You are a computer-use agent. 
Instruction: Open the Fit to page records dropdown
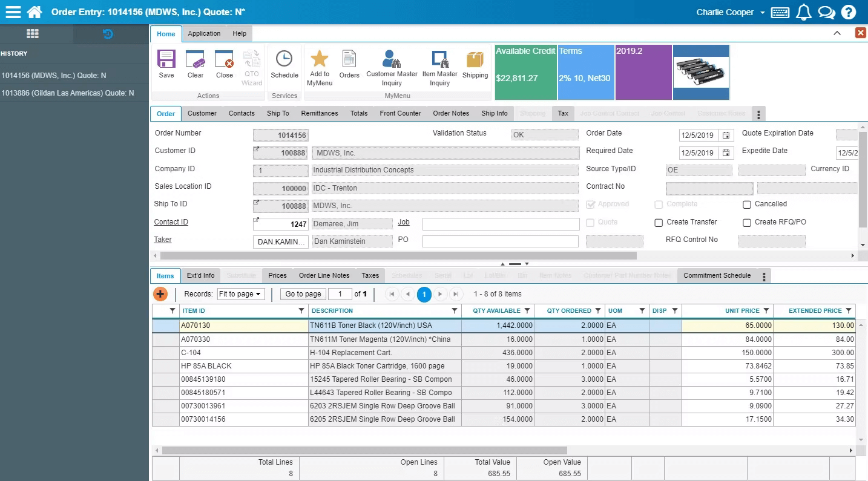coord(241,294)
